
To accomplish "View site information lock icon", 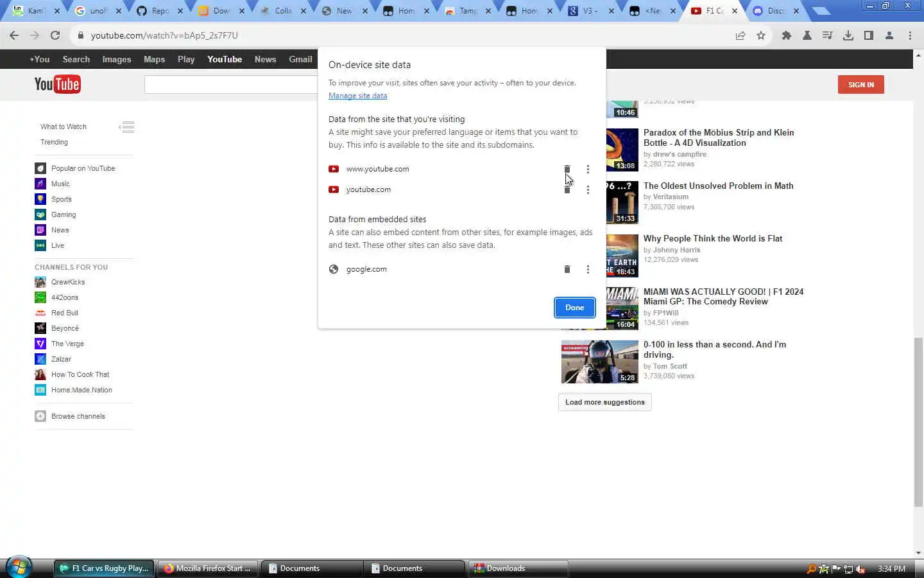I will [81, 35].
